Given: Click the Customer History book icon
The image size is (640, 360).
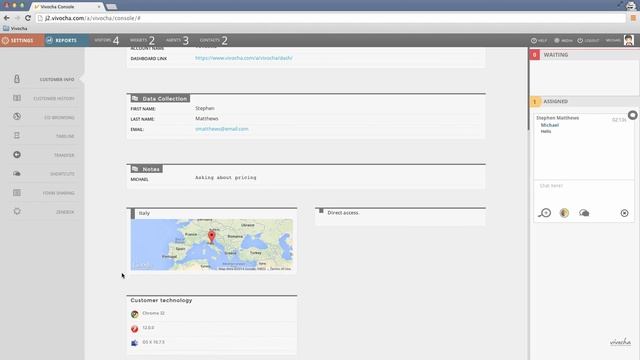Looking at the screenshot, I should [x=17, y=98].
